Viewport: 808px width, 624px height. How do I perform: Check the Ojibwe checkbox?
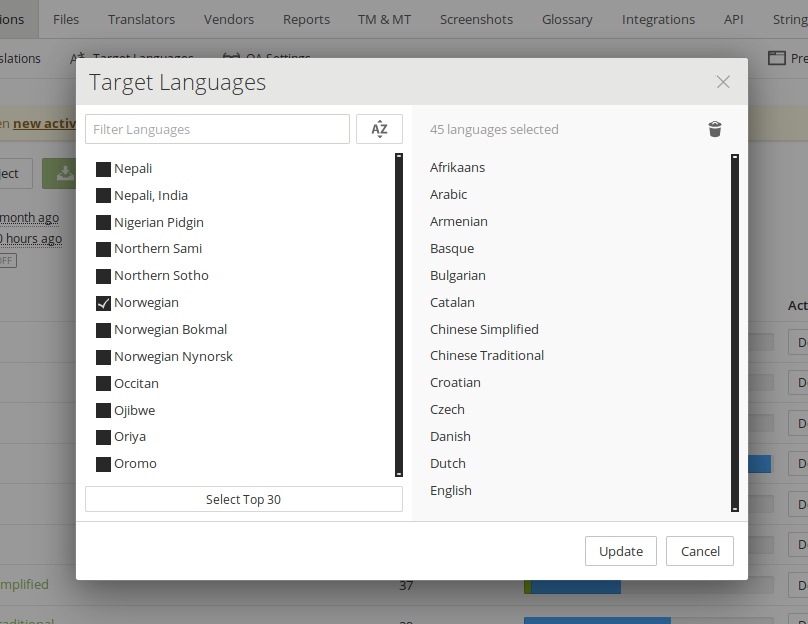pyautogui.click(x=103, y=410)
